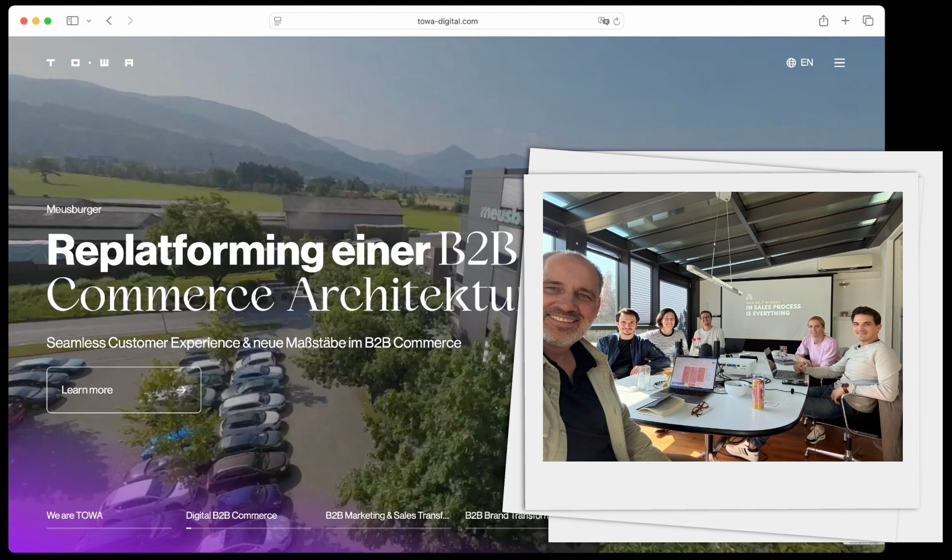
Task: Click the towa-digital.com address field
Action: [x=447, y=21]
